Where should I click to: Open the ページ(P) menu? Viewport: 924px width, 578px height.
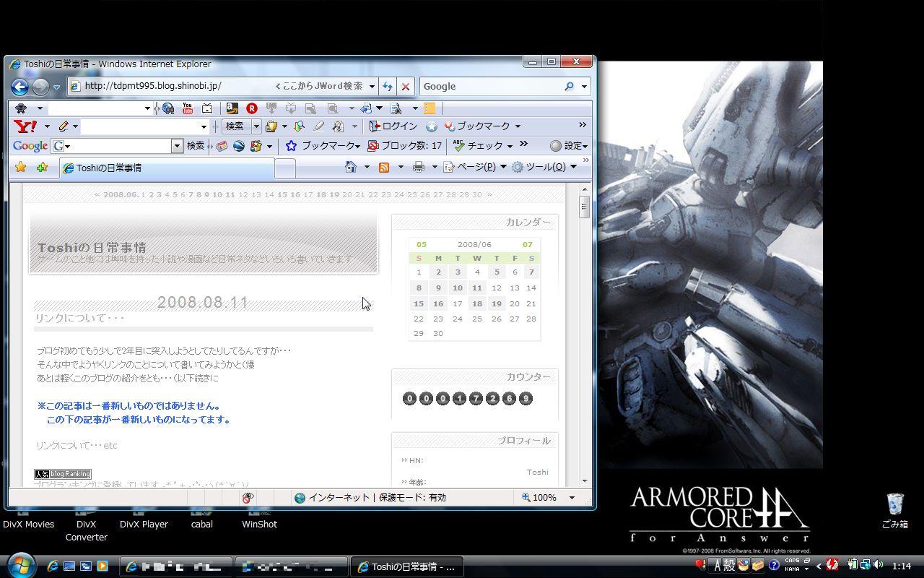(474, 167)
